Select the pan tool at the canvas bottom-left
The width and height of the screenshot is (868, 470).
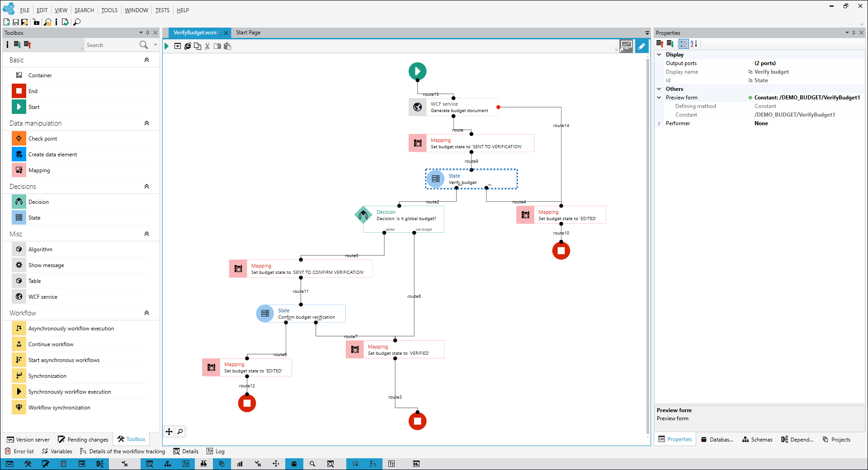tap(169, 432)
